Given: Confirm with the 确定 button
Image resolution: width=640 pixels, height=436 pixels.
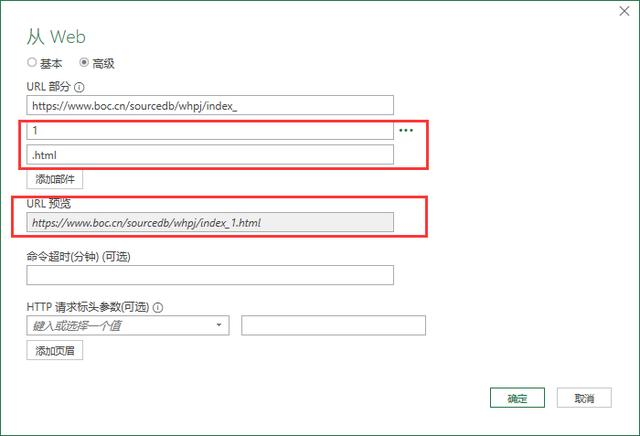Looking at the screenshot, I should 517,398.
